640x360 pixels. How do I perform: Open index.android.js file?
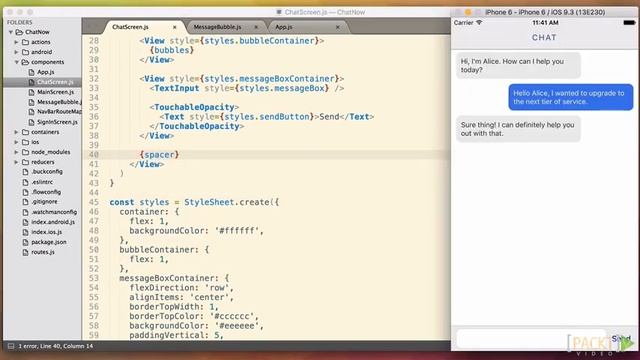53,222
